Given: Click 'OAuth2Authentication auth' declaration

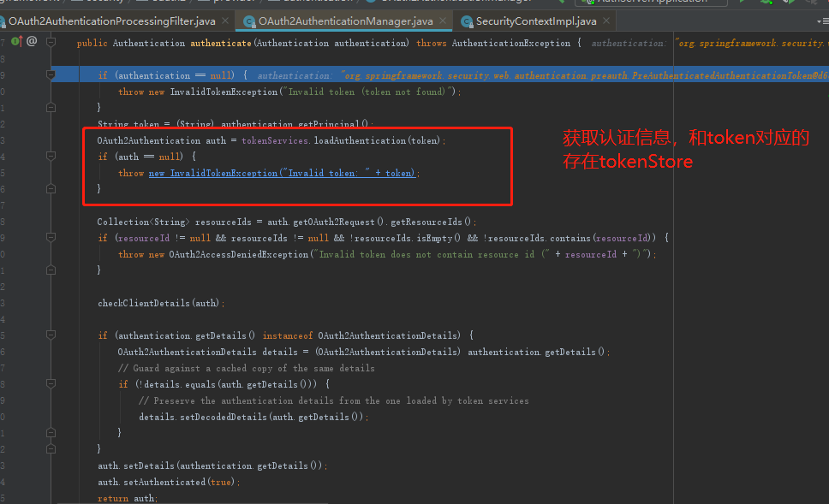Looking at the screenshot, I should (161, 140).
